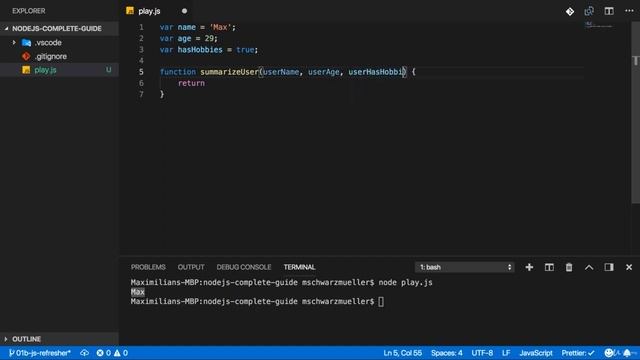Click the minimap preview
This screenshot has height=360, width=640.
(x=598, y=25)
